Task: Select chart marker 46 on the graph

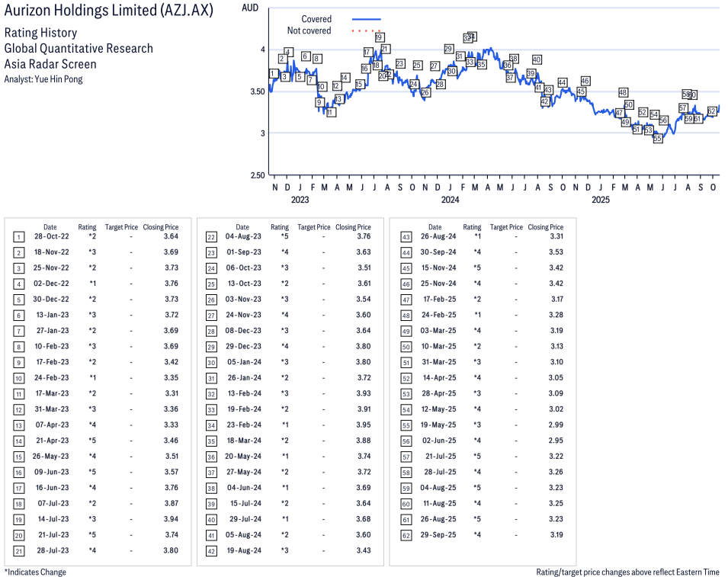Action: tap(585, 81)
